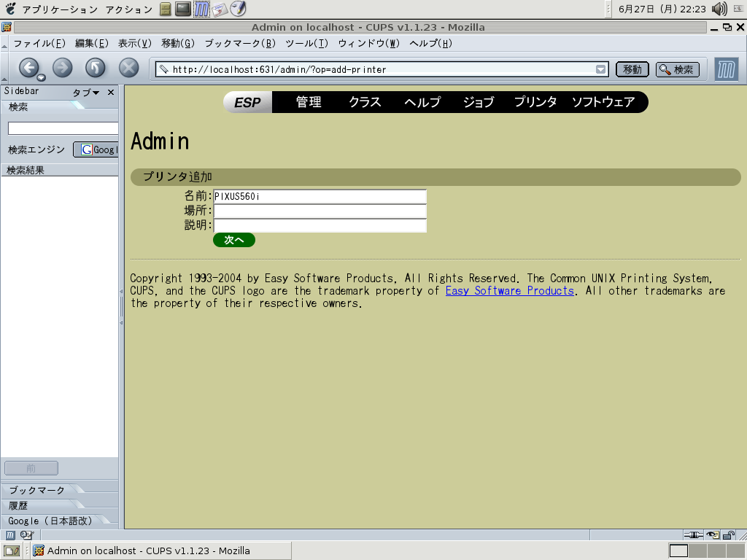The image size is (747, 560).
Task: Switch to the ブックマーク sidebar tab
Action: tap(37, 490)
